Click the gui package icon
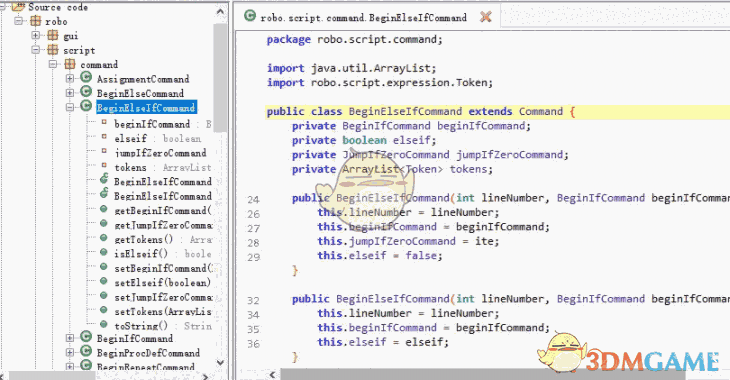This screenshot has height=380, width=730. (53, 35)
